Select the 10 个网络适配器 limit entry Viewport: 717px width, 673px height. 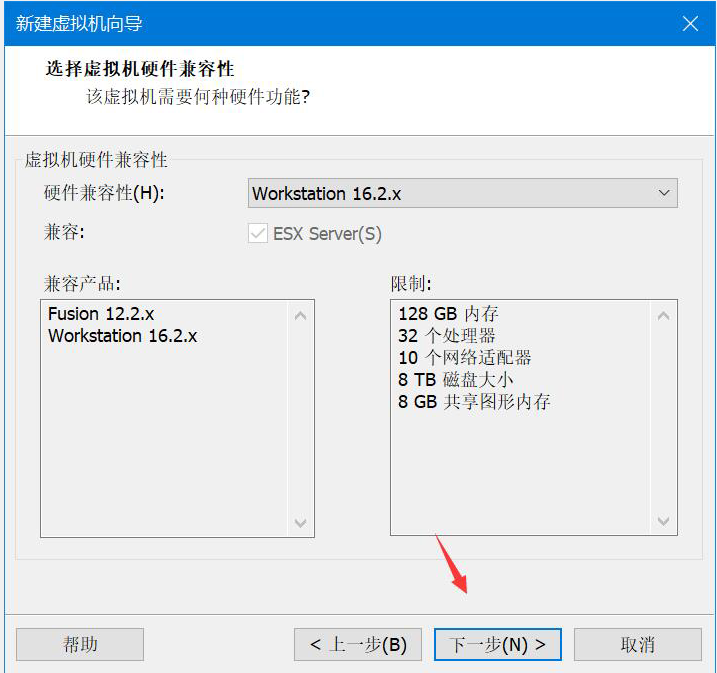465,358
